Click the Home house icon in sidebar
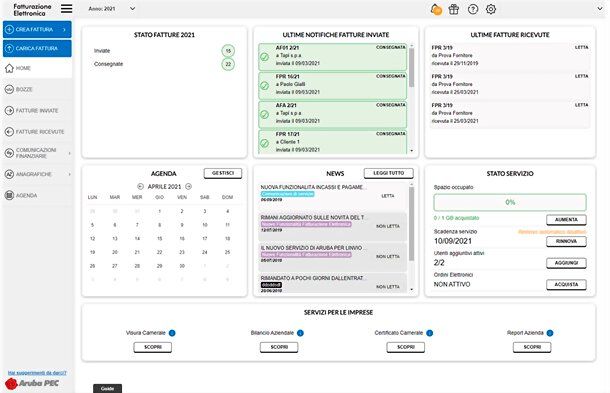Screen dimensions: 610x393 (x=9, y=68)
